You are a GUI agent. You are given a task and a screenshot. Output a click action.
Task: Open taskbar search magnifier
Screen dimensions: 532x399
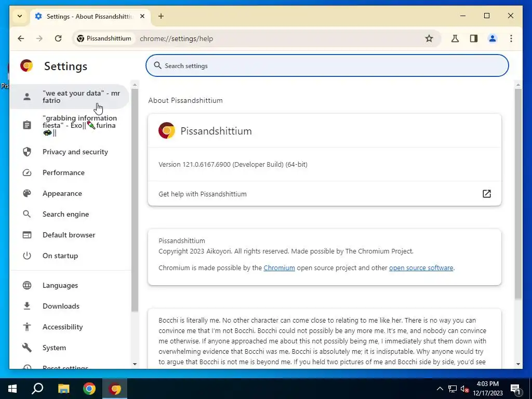37,389
